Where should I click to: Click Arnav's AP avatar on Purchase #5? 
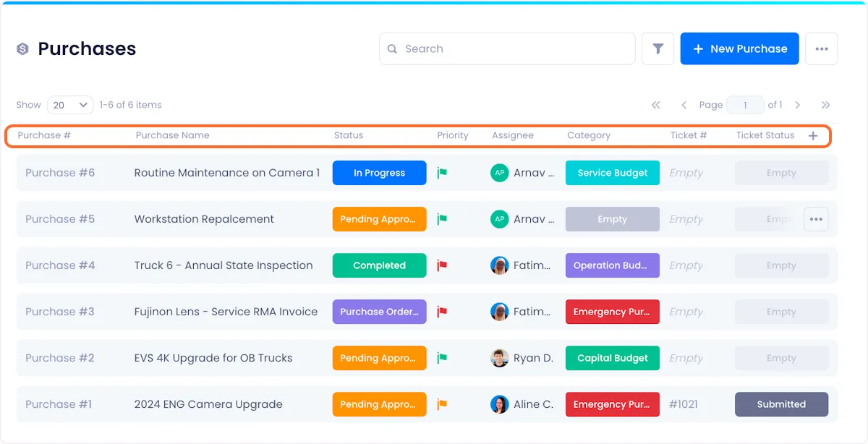500,219
